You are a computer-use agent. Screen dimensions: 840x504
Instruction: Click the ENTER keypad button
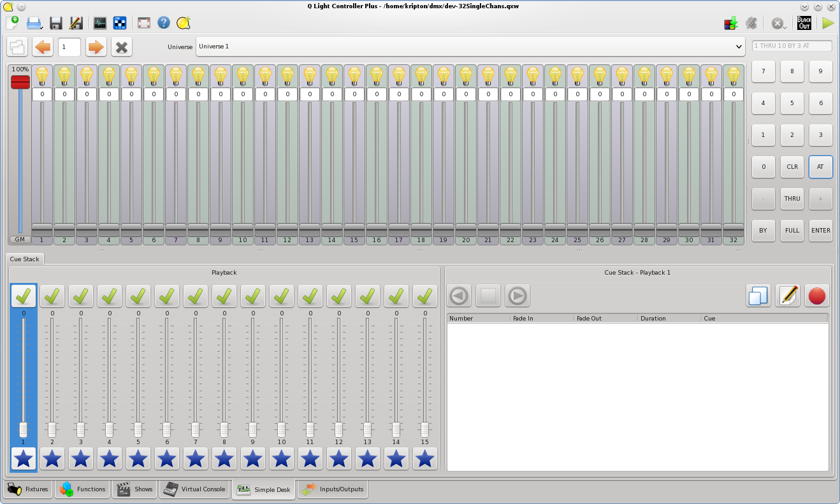click(821, 231)
